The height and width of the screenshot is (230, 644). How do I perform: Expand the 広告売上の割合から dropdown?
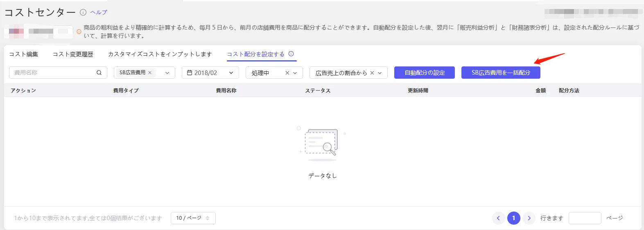tap(380, 73)
